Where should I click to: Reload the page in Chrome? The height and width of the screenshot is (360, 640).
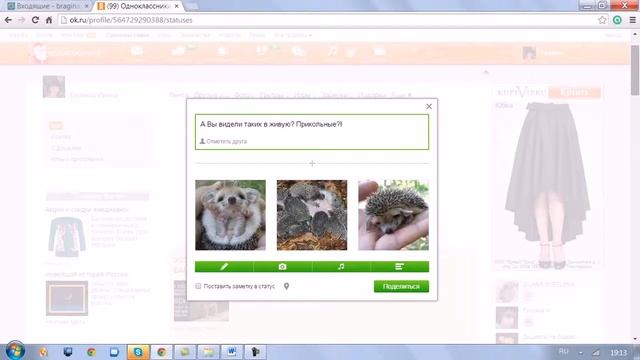coord(35,20)
